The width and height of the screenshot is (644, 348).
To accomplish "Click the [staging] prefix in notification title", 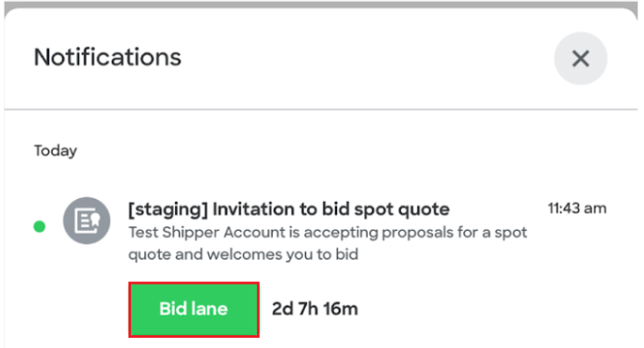I will point(168,209).
